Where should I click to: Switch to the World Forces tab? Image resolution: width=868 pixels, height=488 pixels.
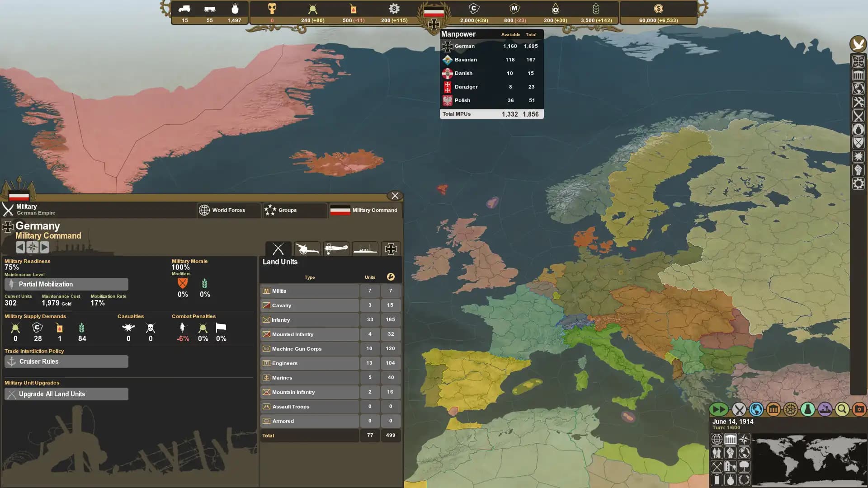pyautogui.click(x=228, y=210)
